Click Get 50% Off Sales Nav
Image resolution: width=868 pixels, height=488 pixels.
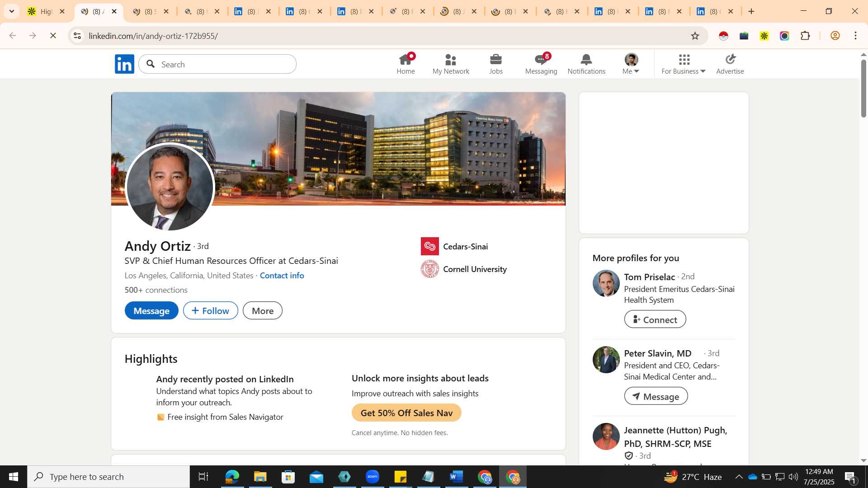click(406, 413)
